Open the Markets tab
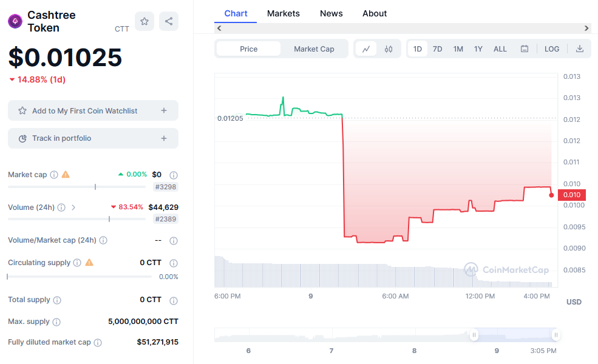This screenshot has width=598, height=364. [284, 14]
